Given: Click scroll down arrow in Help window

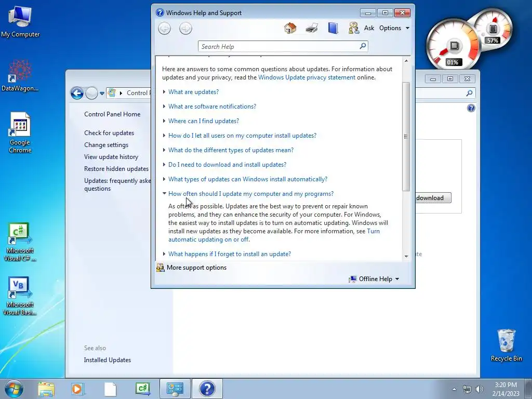Looking at the screenshot, I should [x=406, y=256].
